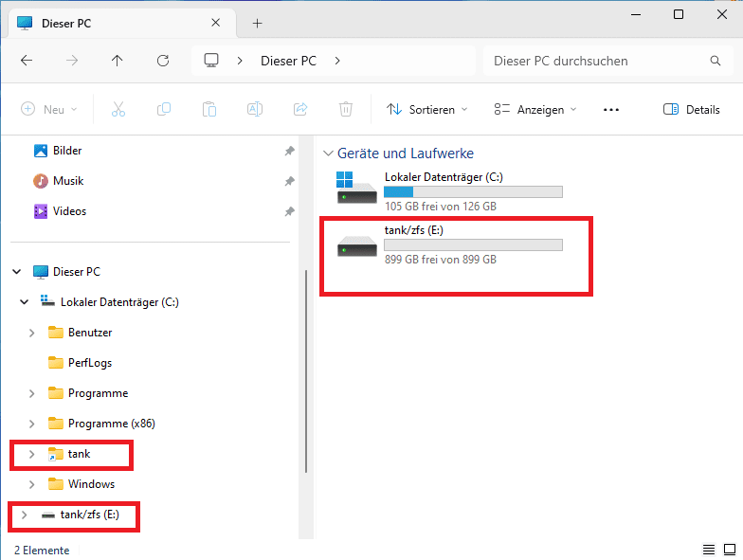Select the Programme folder name
743x560 pixels.
pos(99,393)
